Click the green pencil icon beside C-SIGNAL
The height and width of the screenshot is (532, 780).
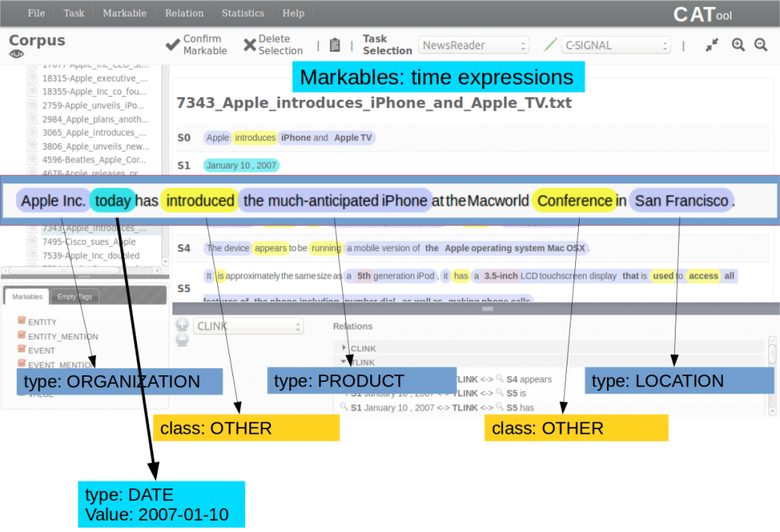coord(550,45)
